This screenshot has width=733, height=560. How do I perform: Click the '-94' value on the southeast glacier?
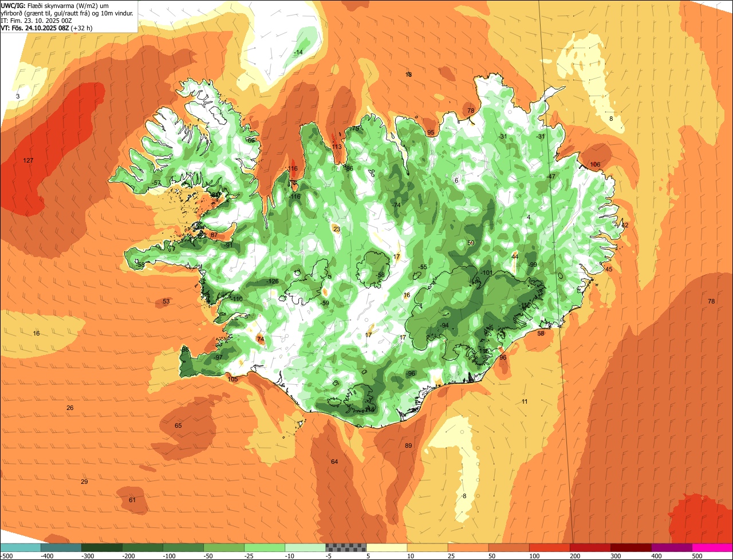click(444, 325)
